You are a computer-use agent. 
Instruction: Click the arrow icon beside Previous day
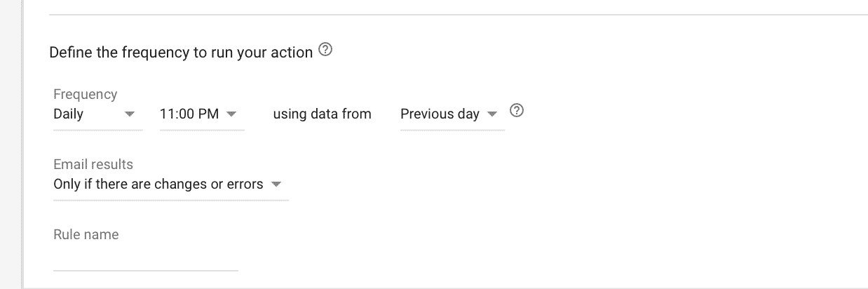[492, 114]
